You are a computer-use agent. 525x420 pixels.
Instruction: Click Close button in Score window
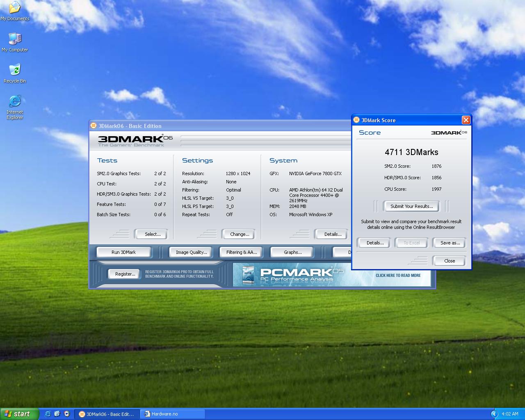449,261
